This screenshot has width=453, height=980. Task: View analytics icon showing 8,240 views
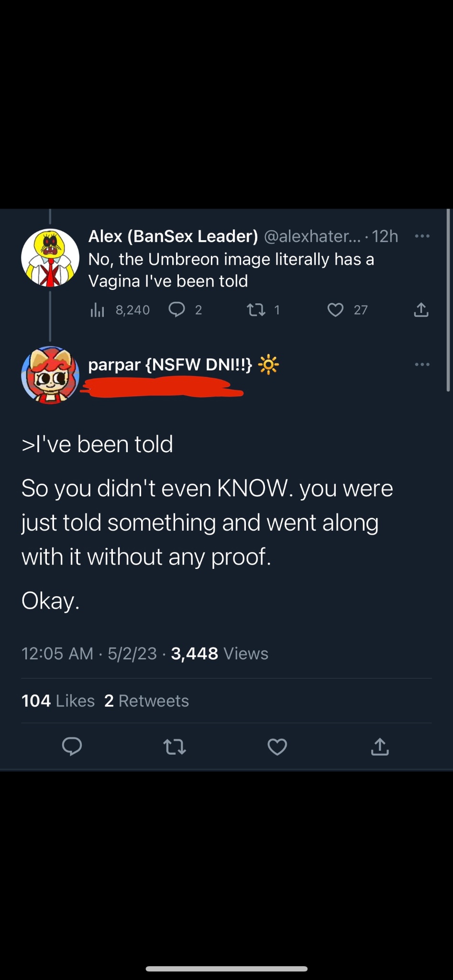[x=97, y=310]
